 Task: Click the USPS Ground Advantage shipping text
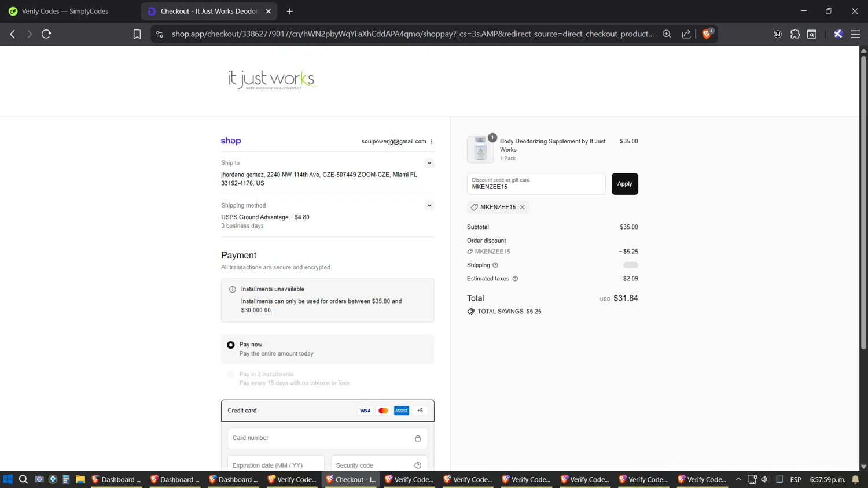[255, 217]
